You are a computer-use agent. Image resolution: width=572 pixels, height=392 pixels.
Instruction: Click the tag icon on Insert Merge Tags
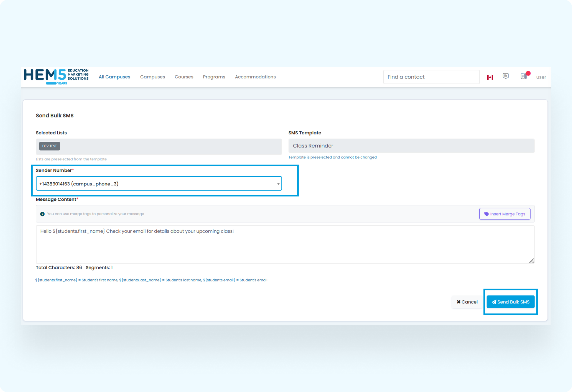pyautogui.click(x=486, y=214)
